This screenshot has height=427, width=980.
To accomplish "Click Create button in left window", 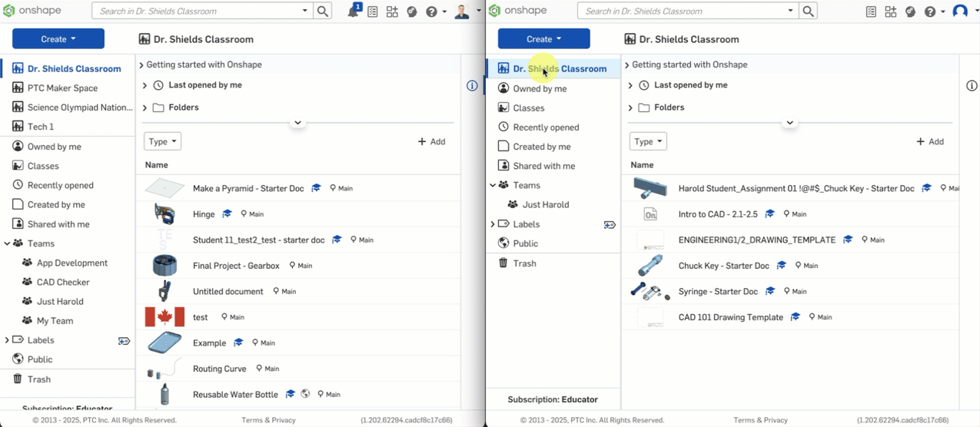I will click(58, 39).
